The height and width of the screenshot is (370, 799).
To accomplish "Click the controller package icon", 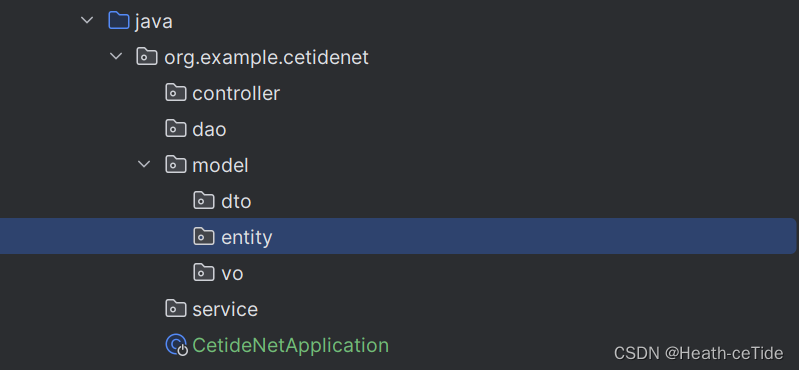I will (x=176, y=93).
